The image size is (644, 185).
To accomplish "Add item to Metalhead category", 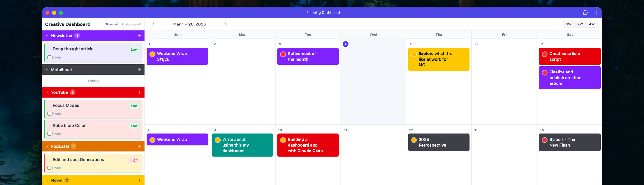I will tap(139, 70).
